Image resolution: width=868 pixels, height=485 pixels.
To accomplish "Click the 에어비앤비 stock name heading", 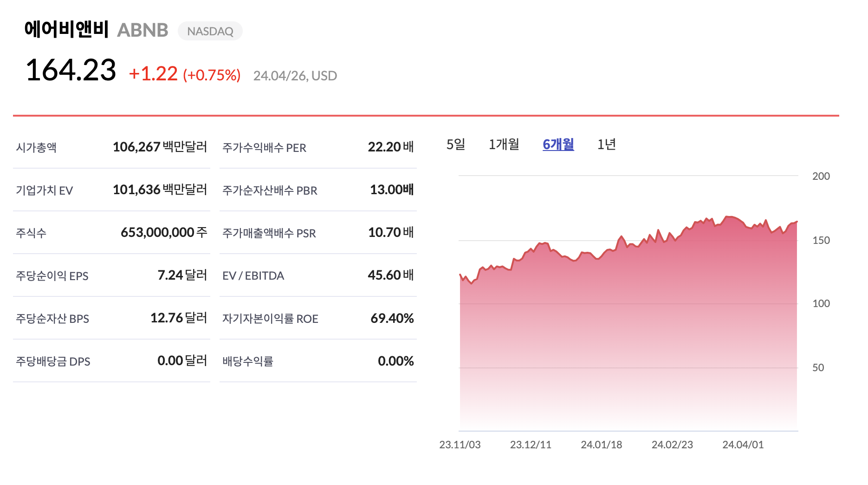I will tap(66, 29).
